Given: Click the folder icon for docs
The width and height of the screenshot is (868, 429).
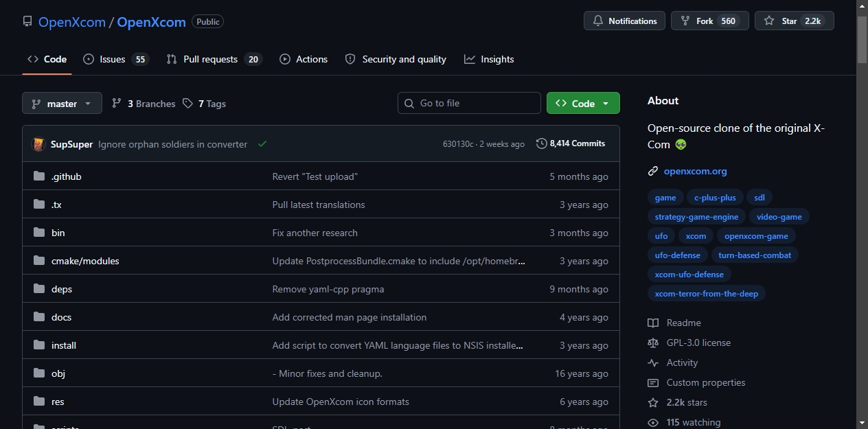Looking at the screenshot, I should (x=38, y=317).
